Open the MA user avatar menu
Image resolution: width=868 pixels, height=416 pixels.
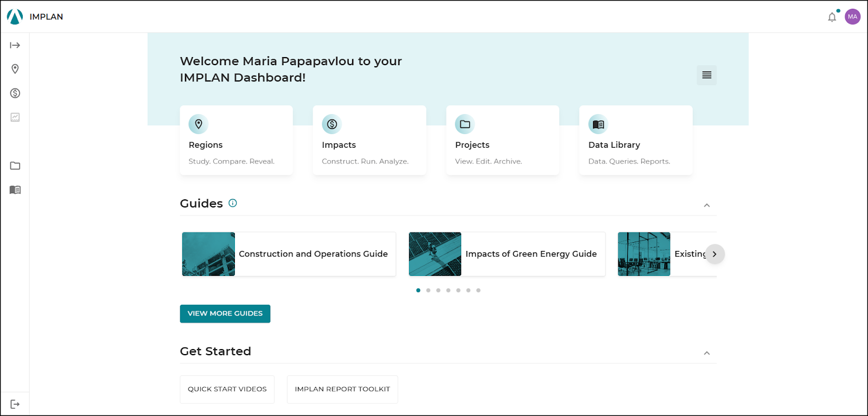[852, 17]
